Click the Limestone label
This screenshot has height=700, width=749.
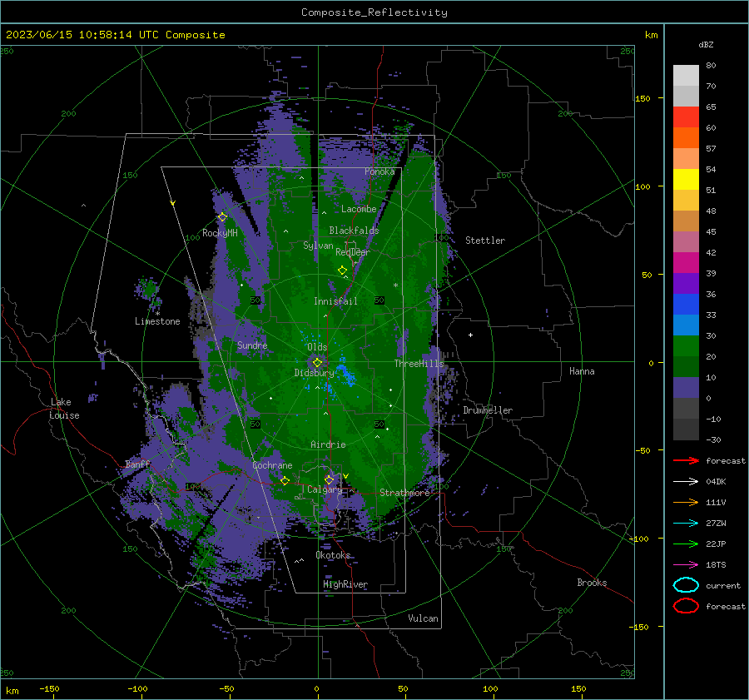tap(157, 321)
